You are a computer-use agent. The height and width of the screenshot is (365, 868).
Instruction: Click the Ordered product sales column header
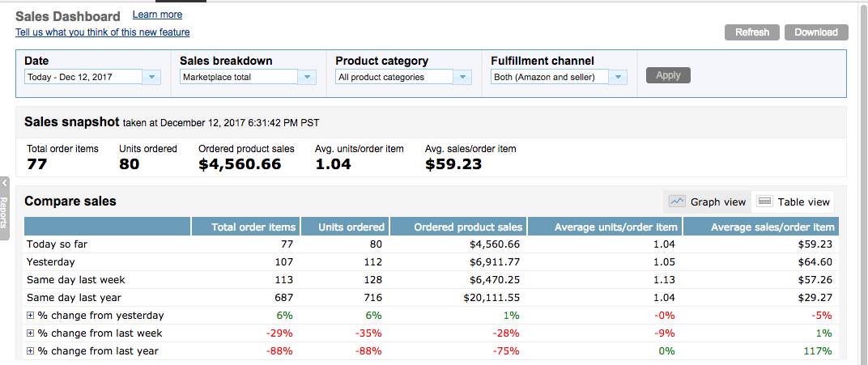[457, 227]
